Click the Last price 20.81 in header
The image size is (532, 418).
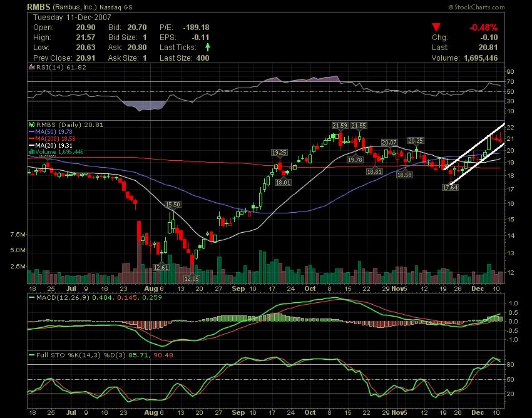point(488,47)
